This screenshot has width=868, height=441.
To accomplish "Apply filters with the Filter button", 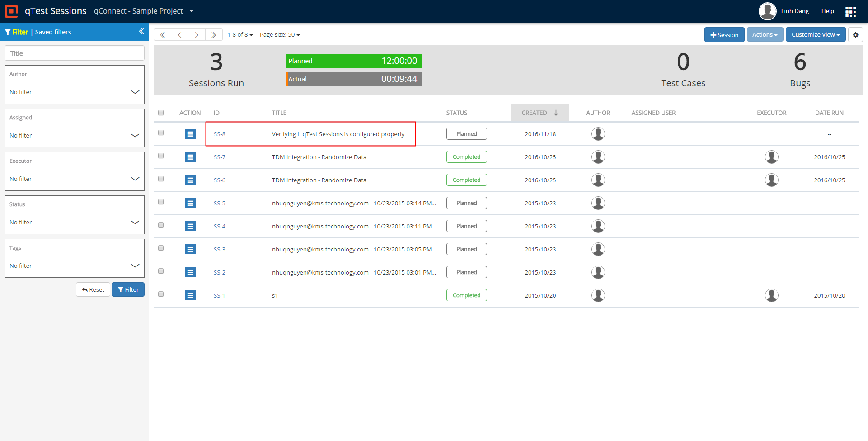I will [x=128, y=289].
